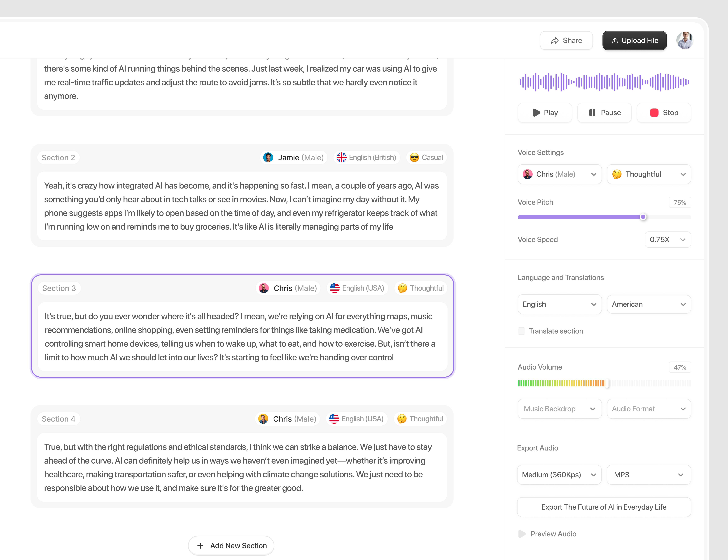Click the upload arrow icon in Upload File

(615, 41)
